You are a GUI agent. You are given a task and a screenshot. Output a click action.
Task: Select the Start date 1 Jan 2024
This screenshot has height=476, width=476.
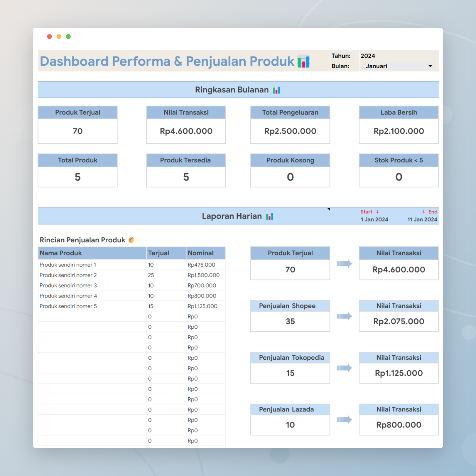coord(374,219)
